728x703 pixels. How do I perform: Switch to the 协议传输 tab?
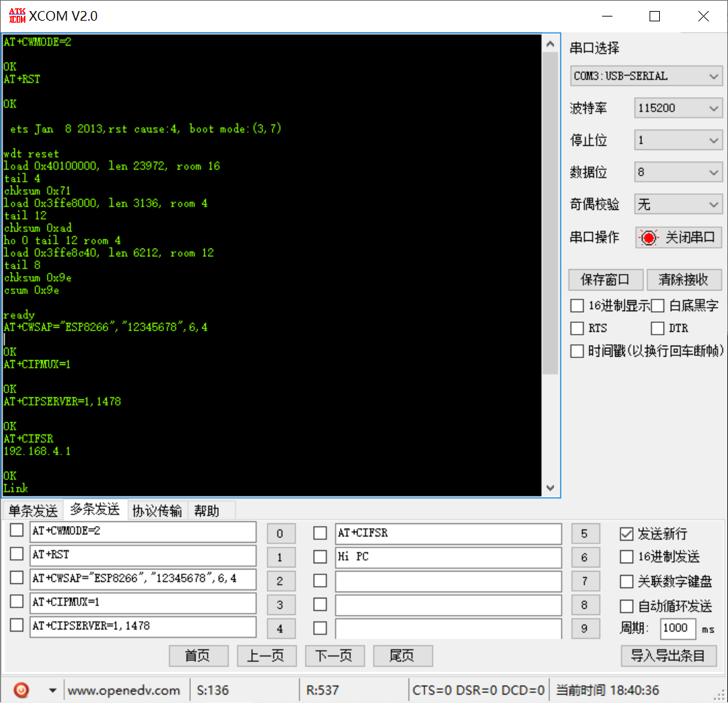(x=158, y=510)
